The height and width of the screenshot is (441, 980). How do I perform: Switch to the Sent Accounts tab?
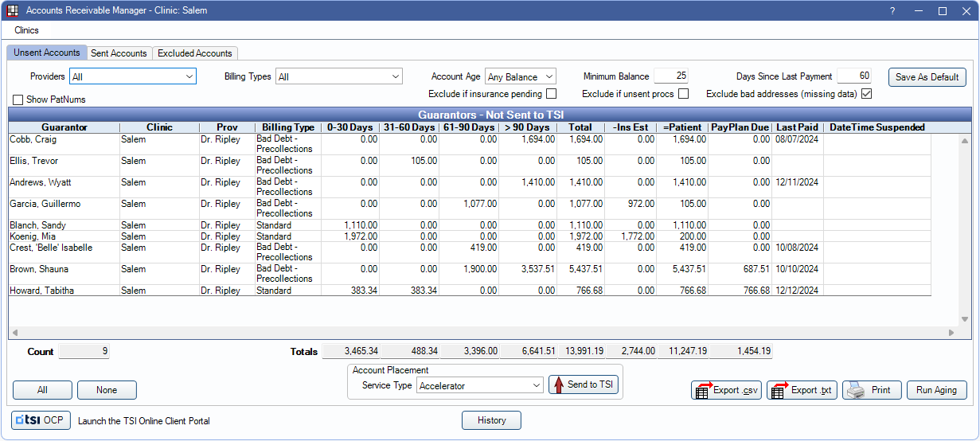click(119, 53)
